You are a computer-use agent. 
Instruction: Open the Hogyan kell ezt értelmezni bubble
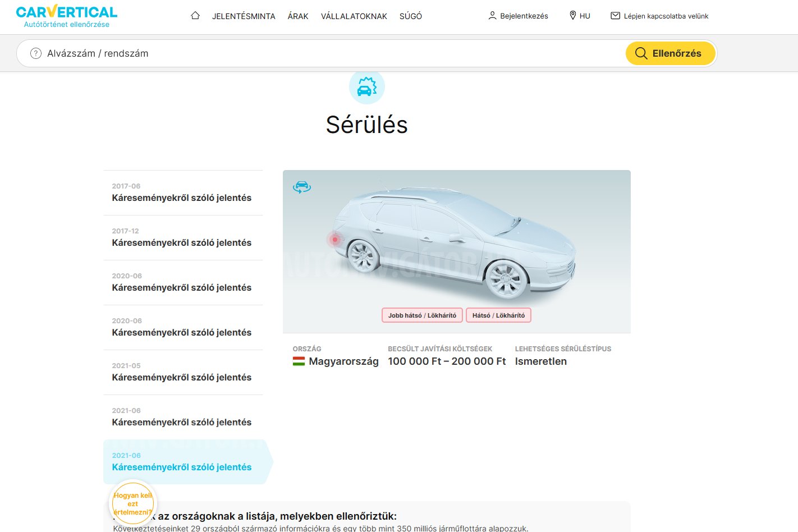[132, 503]
